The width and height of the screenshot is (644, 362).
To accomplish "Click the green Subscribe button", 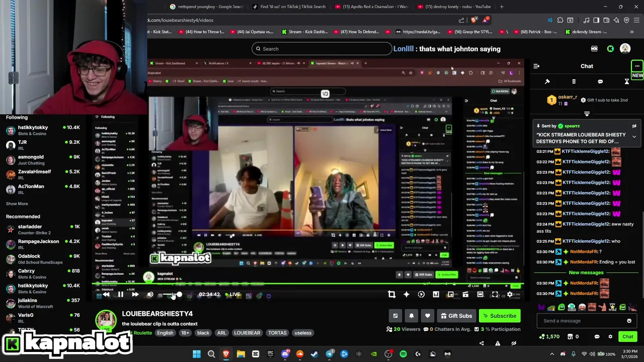I will click(x=500, y=316).
